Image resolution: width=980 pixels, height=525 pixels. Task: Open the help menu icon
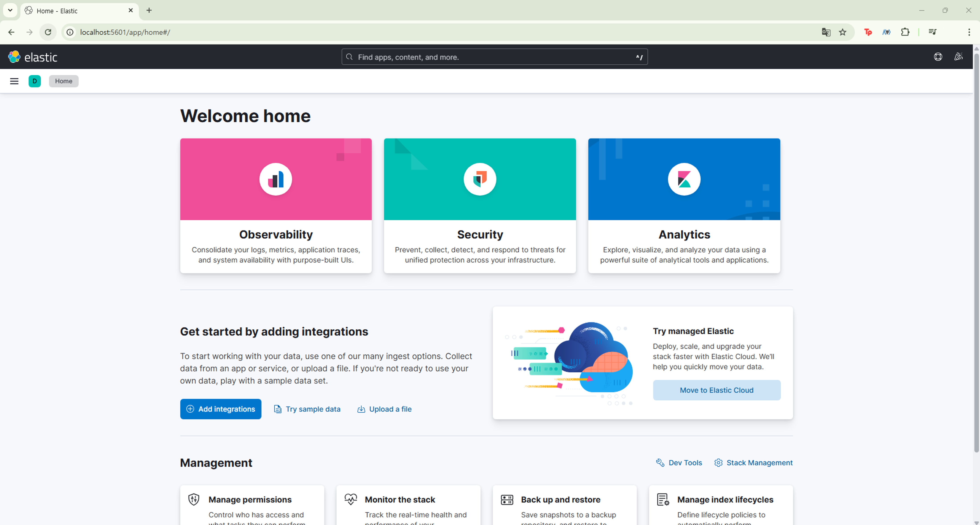point(938,57)
